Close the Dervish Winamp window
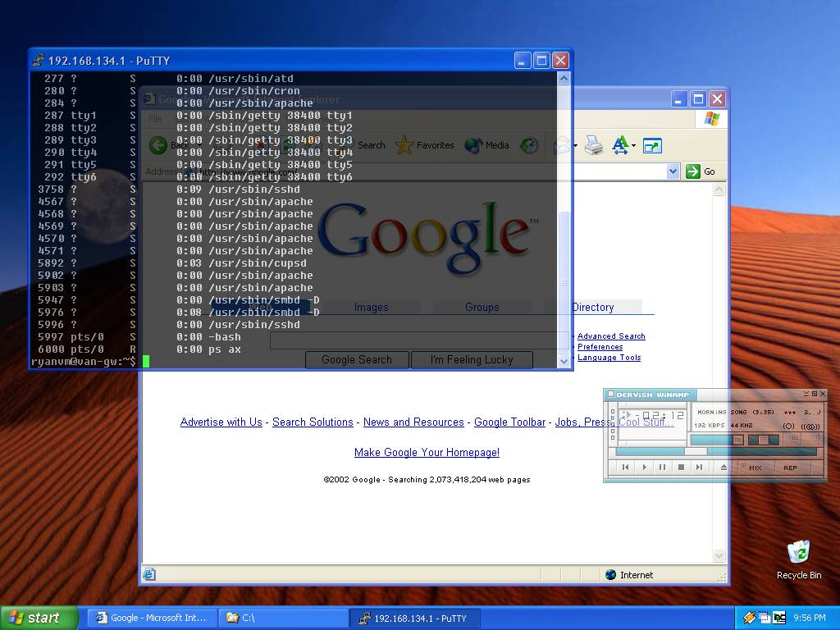840x630 pixels. [x=823, y=394]
